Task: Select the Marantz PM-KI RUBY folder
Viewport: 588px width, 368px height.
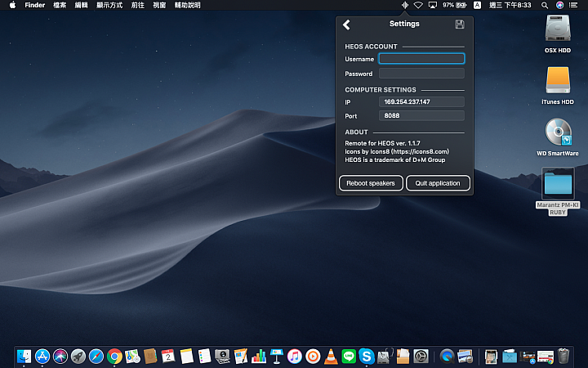Action: tap(558, 191)
